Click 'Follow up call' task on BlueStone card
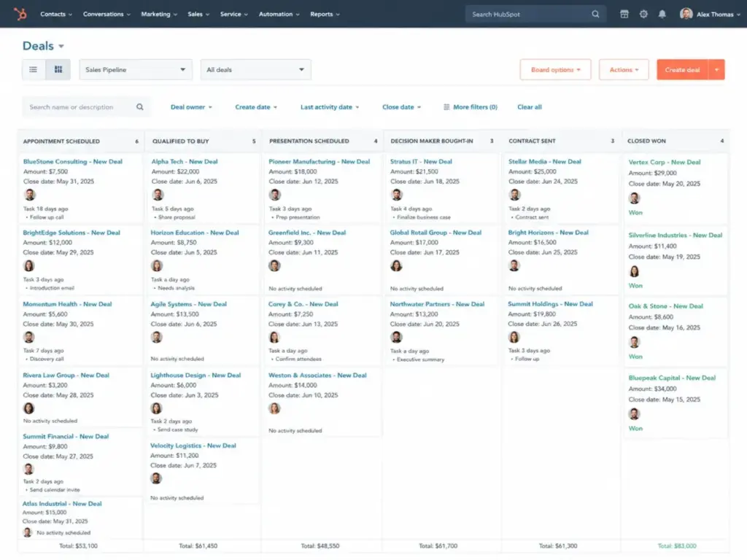747x560 pixels. [x=46, y=217]
